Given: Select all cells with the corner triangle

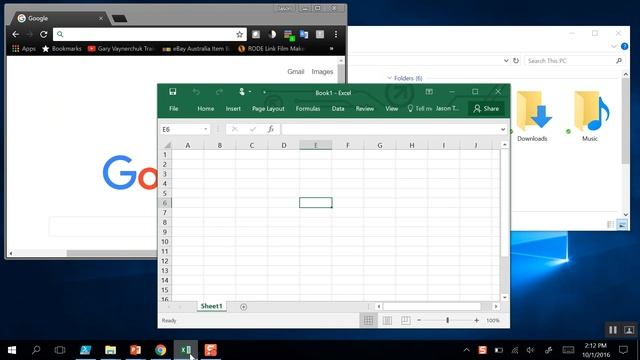Looking at the screenshot, I should 167,145.
